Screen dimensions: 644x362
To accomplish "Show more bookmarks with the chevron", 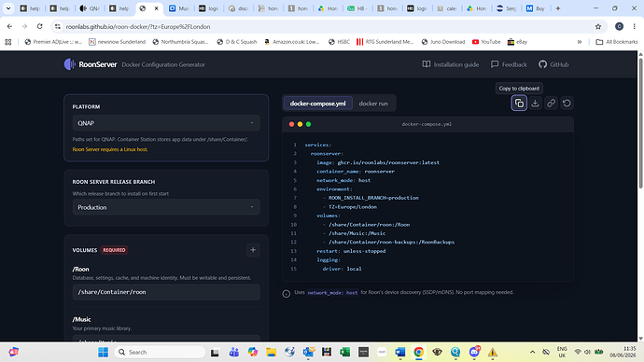I will tap(580, 42).
